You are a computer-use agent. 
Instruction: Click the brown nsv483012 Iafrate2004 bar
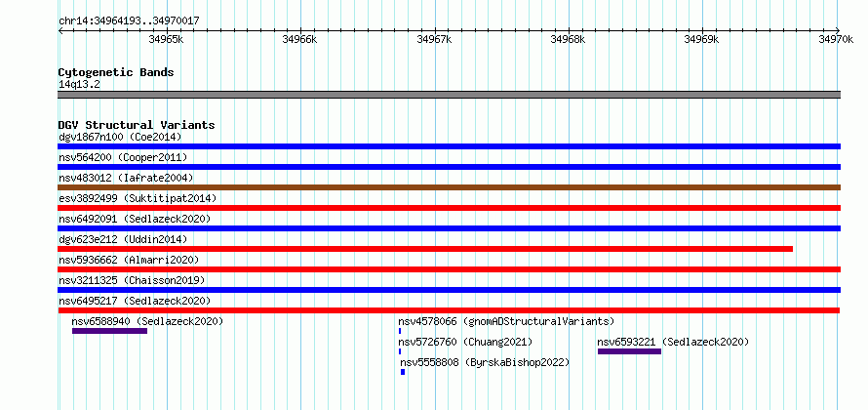(449, 187)
